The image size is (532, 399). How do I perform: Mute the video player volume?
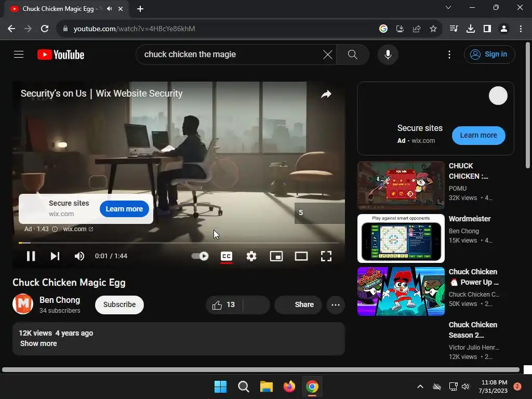79,256
